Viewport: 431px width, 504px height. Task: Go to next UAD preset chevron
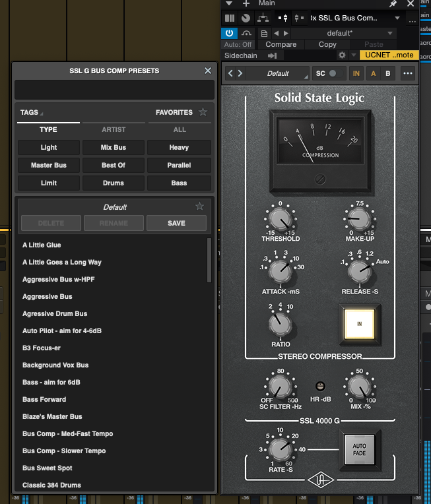tap(240, 73)
